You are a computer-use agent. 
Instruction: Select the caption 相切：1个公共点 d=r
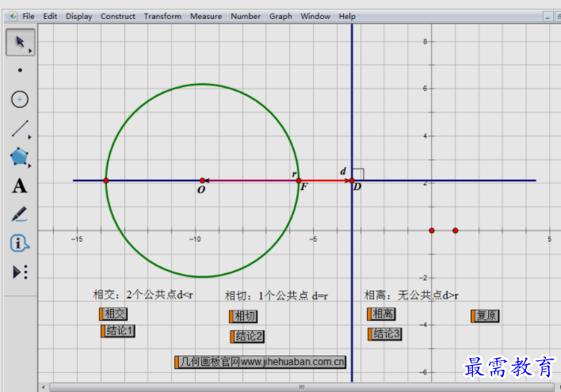click(277, 296)
